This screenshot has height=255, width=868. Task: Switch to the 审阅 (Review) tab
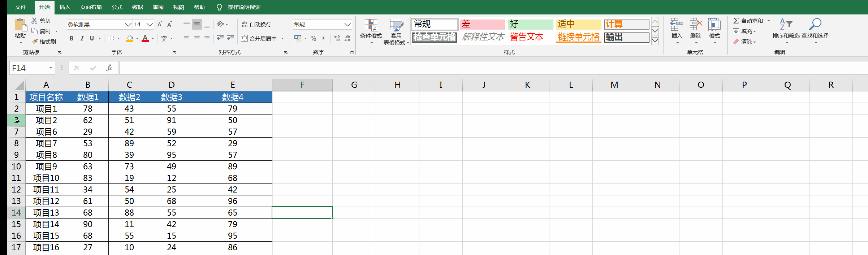pos(158,7)
